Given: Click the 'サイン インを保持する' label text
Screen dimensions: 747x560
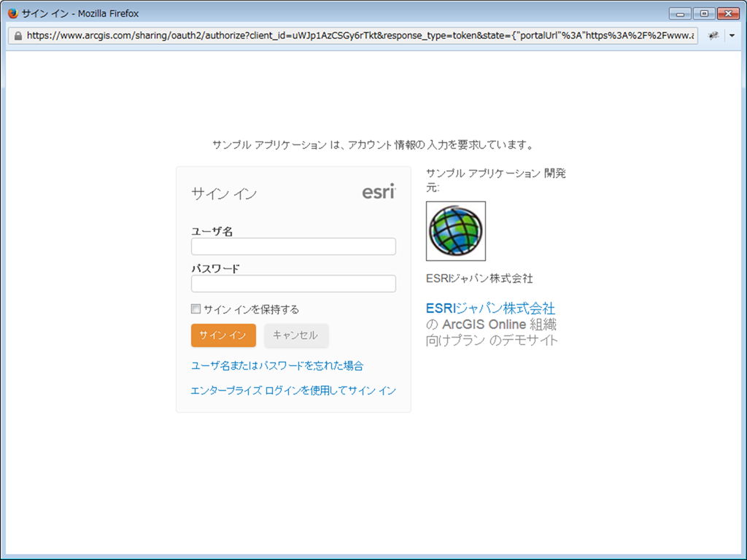Looking at the screenshot, I should pyautogui.click(x=252, y=309).
